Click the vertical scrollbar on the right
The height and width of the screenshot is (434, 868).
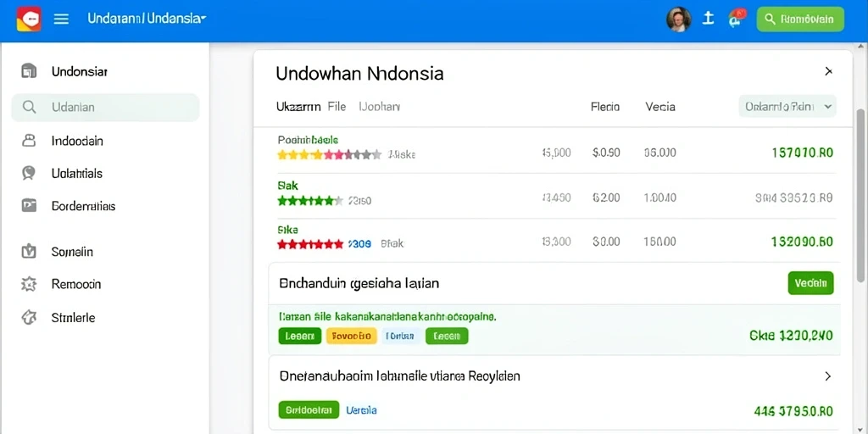click(x=861, y=188)
